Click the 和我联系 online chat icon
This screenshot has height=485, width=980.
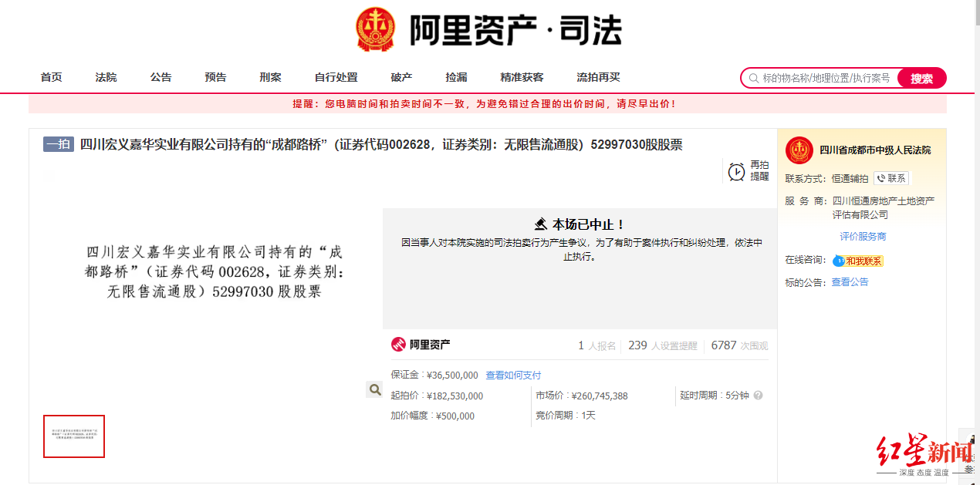point(858,261)
